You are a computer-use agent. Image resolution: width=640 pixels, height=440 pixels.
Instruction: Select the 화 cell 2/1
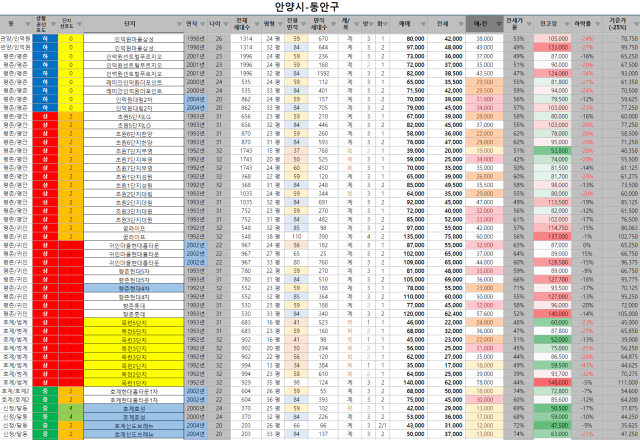(382, 426)
